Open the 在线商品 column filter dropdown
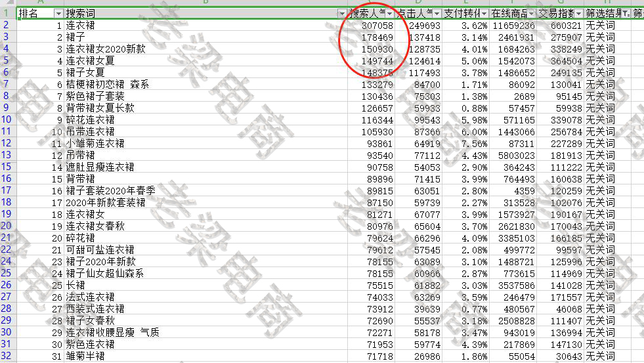This screenshot has height=363, width=644. (x=532, y=14)
